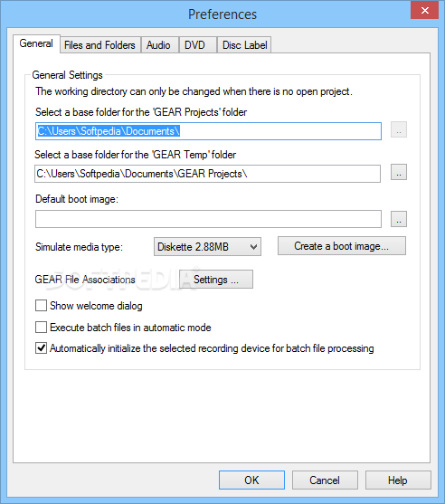Confirm preferences with OK
The width and height of the screenshot is (445, 504).
coord(251,480)
